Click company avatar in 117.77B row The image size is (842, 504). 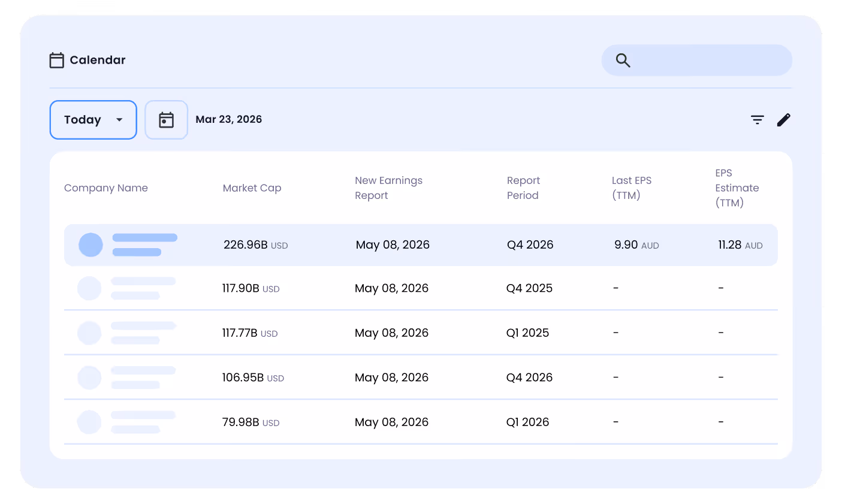coord(89,333)
